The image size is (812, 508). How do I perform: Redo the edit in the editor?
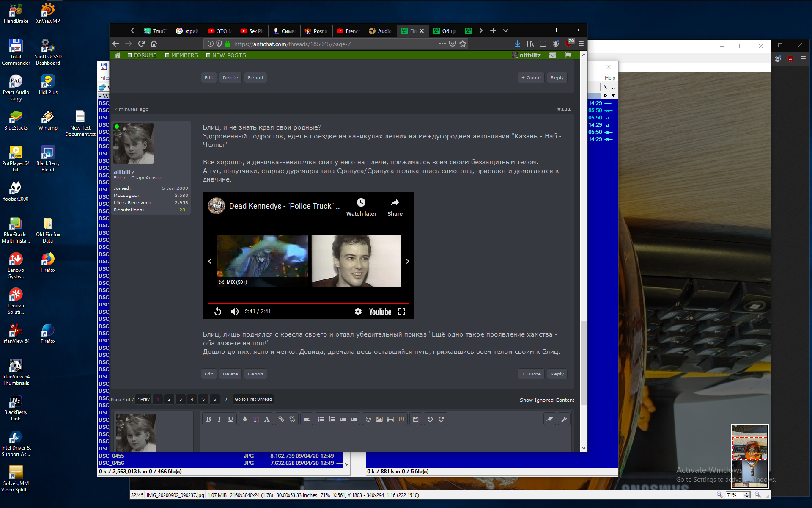(441, 419)
